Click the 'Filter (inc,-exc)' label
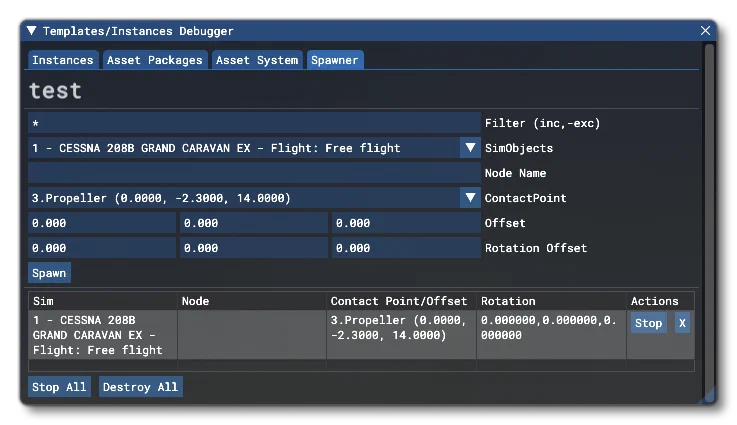The image size is (737, 425). point(542,123)
